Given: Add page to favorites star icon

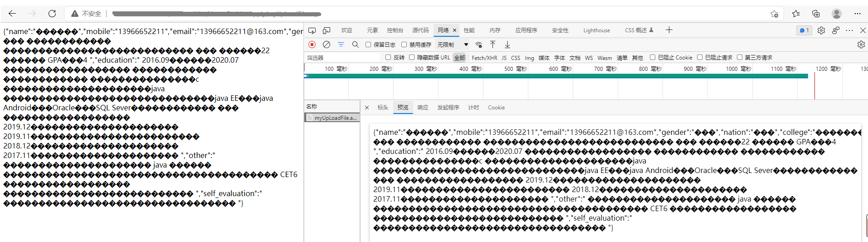Looking at the screenshot, I should tap(774, 14).
